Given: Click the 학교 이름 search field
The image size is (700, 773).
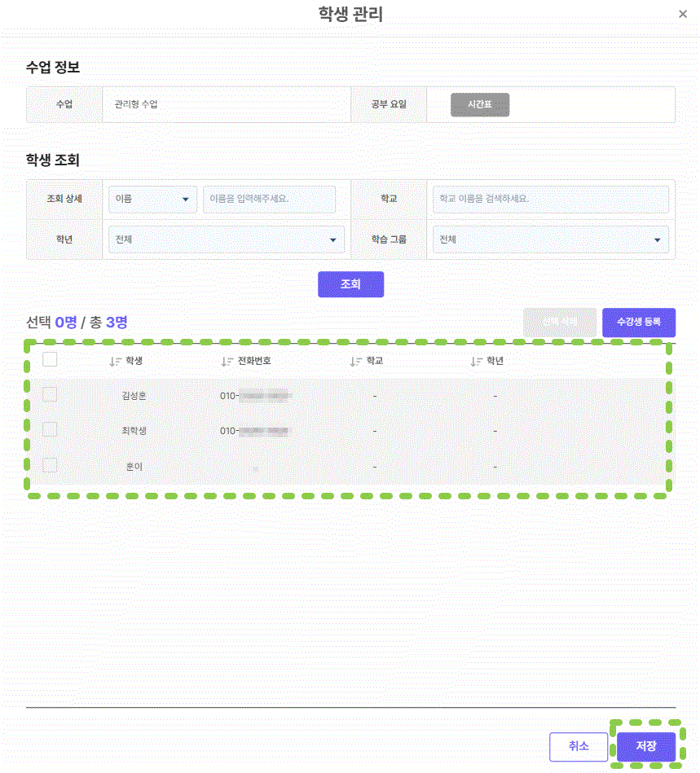Looking at the screenshot, I should coord(550,200).
